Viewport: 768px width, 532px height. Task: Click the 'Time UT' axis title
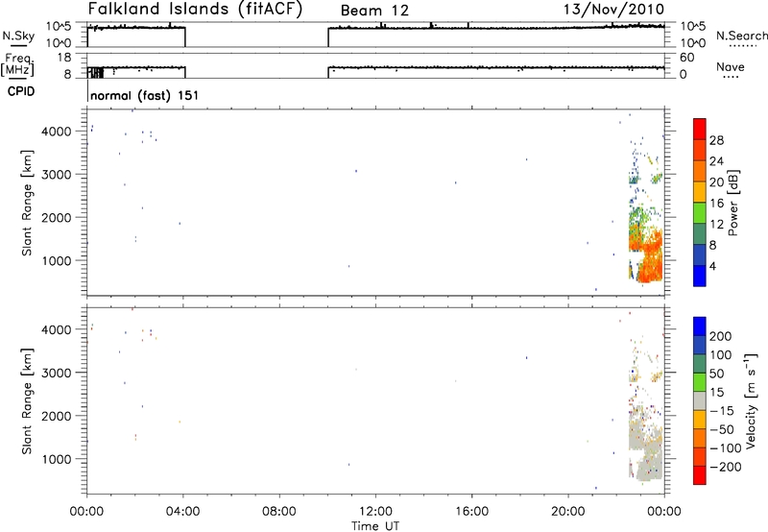tap(375, 526)
